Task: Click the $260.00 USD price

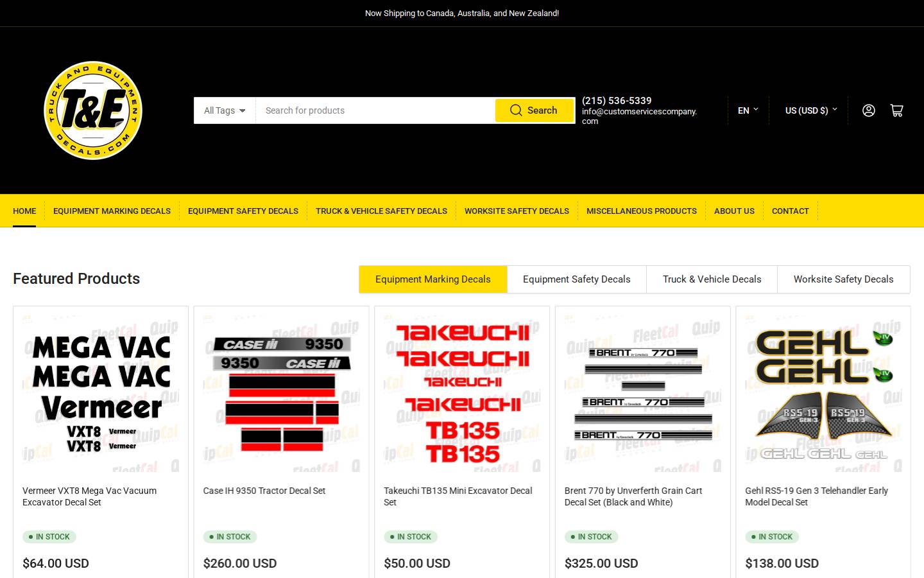Action: [240, 563]
